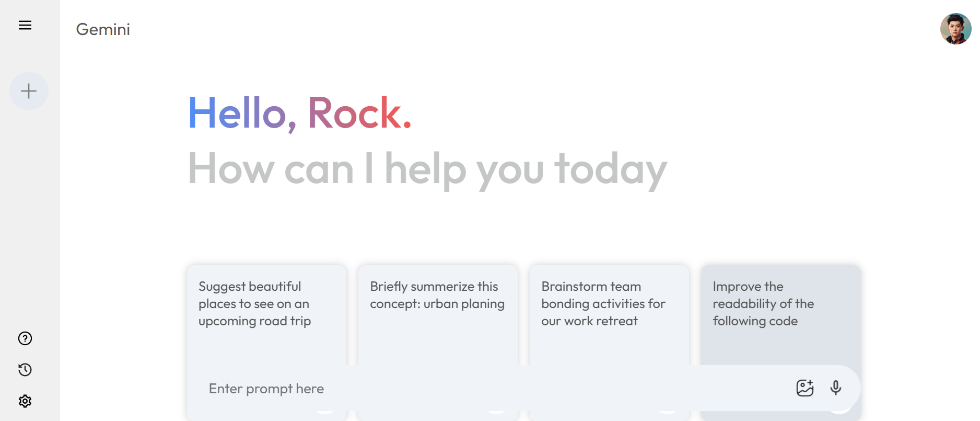The height and width of the screenshot is (421, 980).
Task: Click the word 'Rock.' in the greeting
Action: (360, 113)
